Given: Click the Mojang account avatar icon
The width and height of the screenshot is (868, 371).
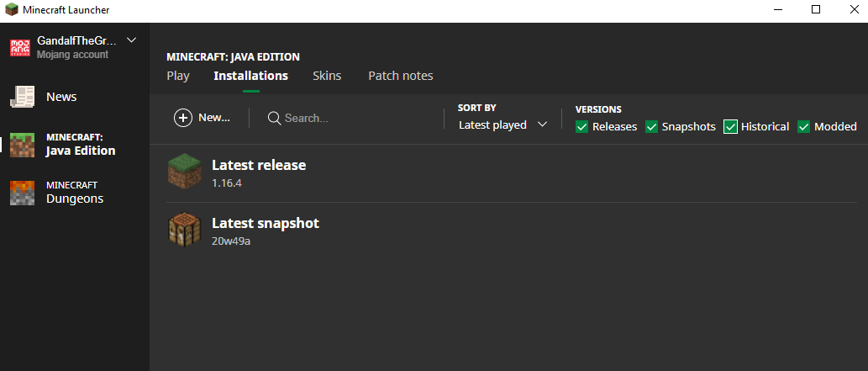Looking at the screenshot, I should [x=21, y=47].
